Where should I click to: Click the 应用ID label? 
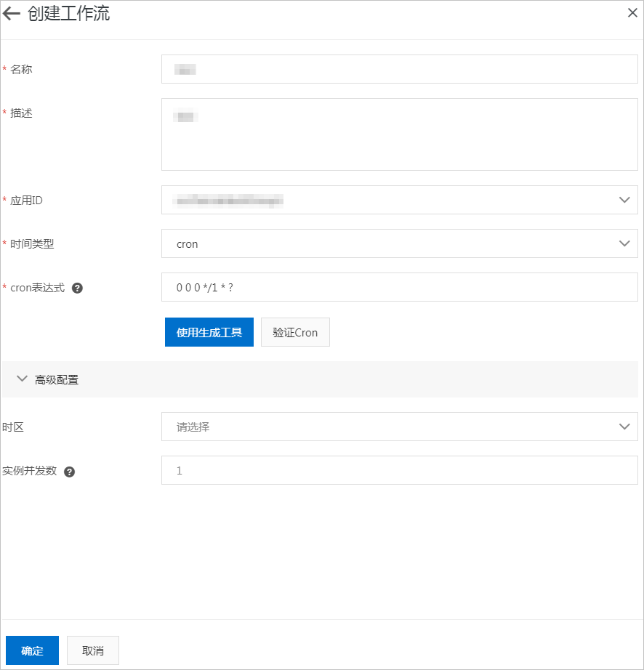[26, 201]
